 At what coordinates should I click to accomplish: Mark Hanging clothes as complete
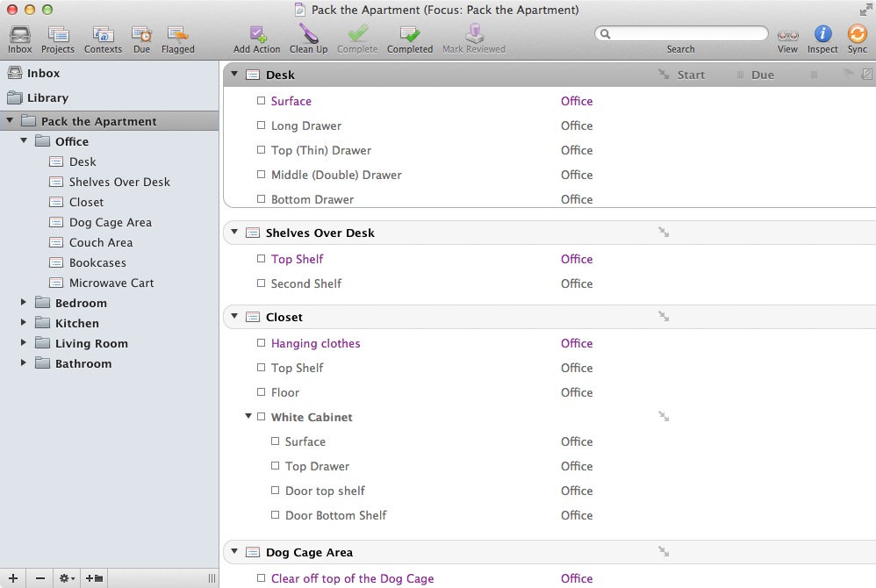coord(261,344)
